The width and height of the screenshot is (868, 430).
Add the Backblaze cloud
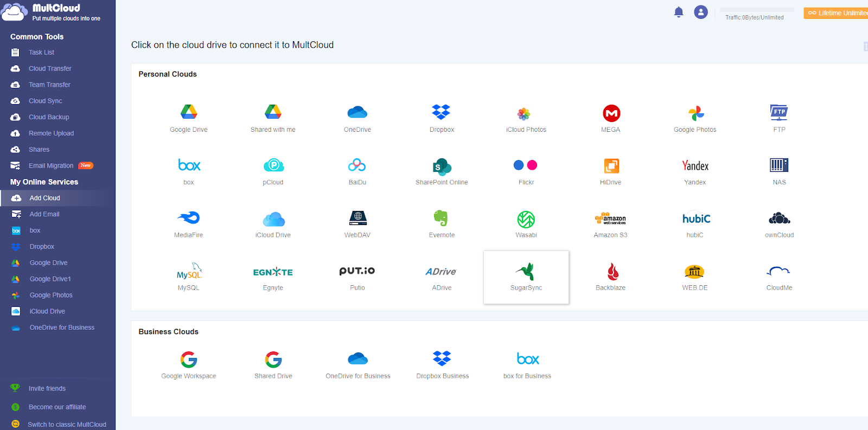coord(613,271)
